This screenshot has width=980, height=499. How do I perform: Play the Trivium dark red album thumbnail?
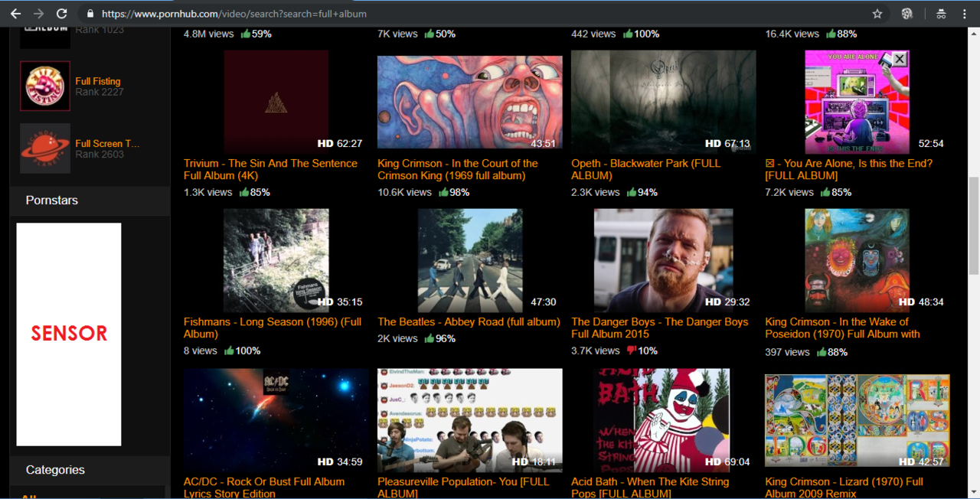click(276, 103)
